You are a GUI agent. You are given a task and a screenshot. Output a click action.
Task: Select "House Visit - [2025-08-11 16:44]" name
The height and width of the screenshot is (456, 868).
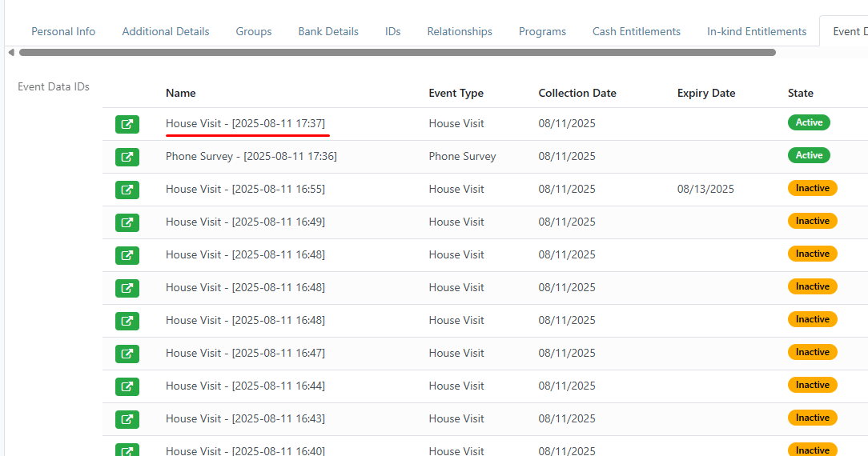tap(245, 386)
